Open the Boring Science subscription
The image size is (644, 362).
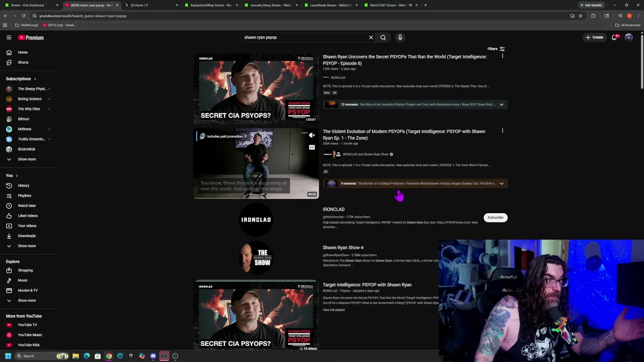click(29, 99)
